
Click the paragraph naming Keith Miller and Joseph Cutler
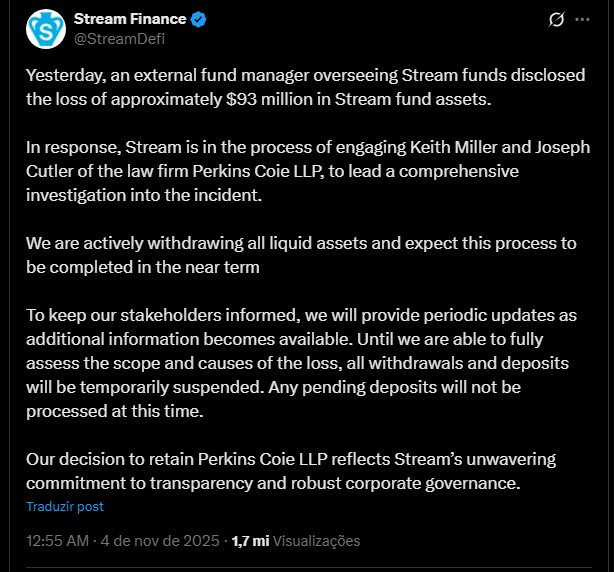tap(308, 171)
